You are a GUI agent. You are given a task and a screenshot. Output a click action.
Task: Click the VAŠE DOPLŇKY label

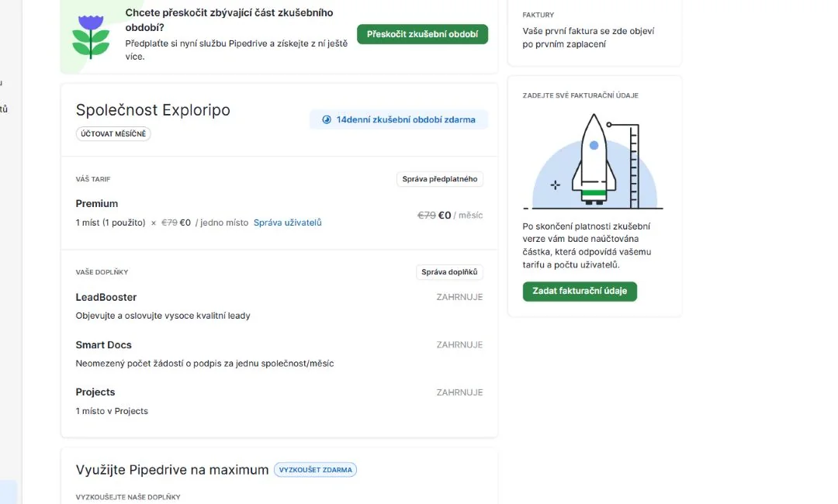(102, 272)
